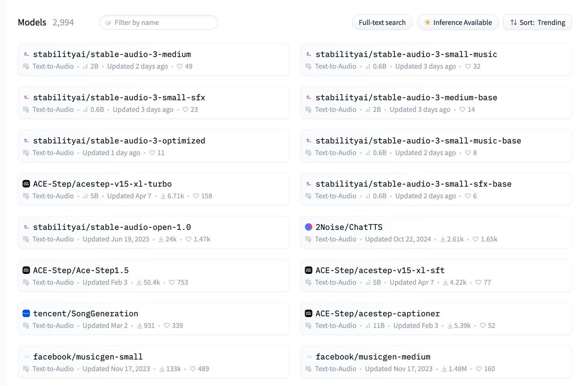
Task: Click the heart icon on Ace-Step1.5 card
Action: pos(172,283)
